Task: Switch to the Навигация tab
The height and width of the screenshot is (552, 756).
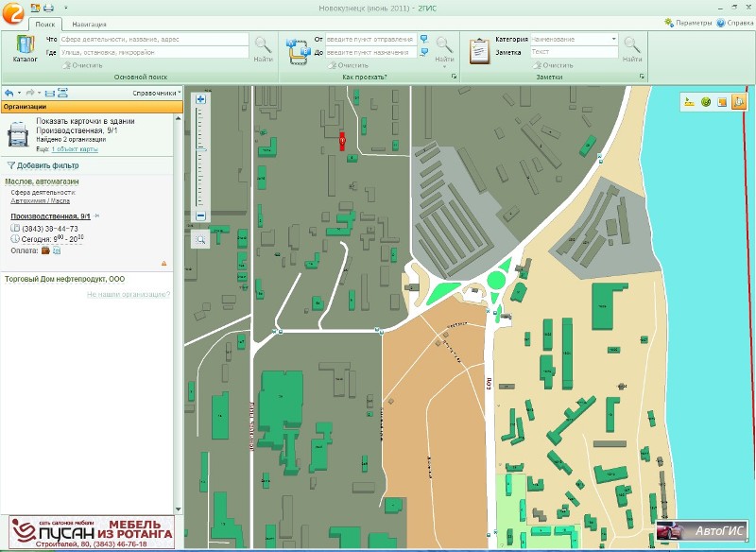Action: [x=89, y=25]
